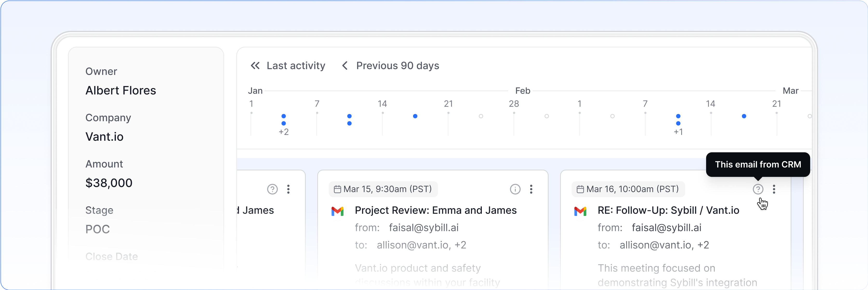Screen dimensions: 868x290
Task: Open three-dot menu on Mar 15 email card
Action: [x=531, y=189]
